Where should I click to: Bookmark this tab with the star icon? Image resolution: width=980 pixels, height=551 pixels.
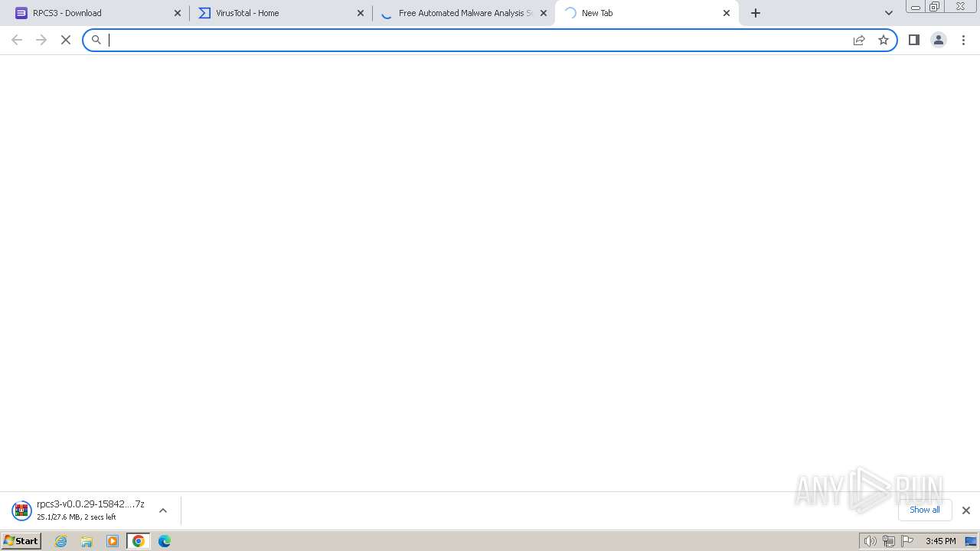click(884, 40)
